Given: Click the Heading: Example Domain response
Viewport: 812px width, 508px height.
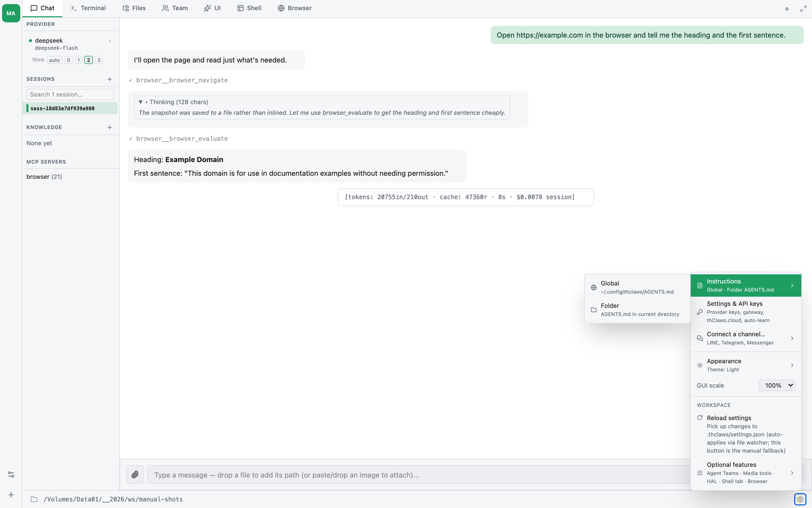Looking at the screenshot, I should pyautogui.click(x=297, y=166).
